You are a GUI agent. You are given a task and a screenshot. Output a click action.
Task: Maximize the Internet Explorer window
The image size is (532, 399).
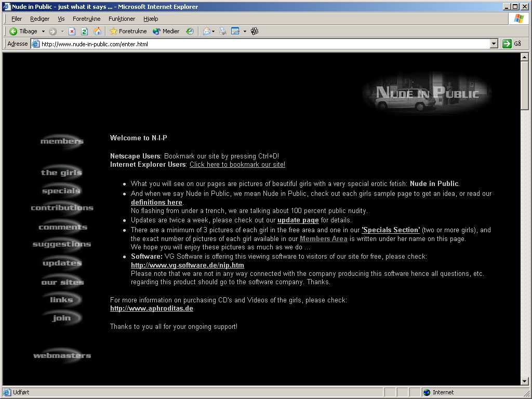tap(515, 6)
